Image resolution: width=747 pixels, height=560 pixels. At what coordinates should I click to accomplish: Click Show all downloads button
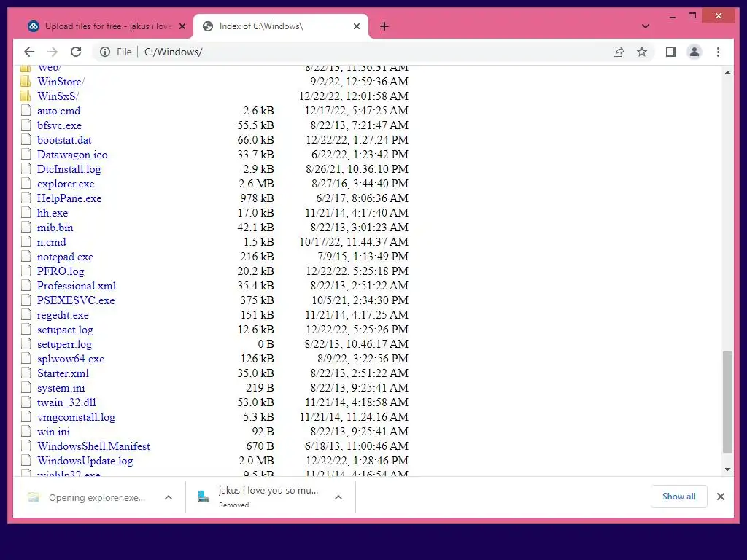[x=679, y=497]
